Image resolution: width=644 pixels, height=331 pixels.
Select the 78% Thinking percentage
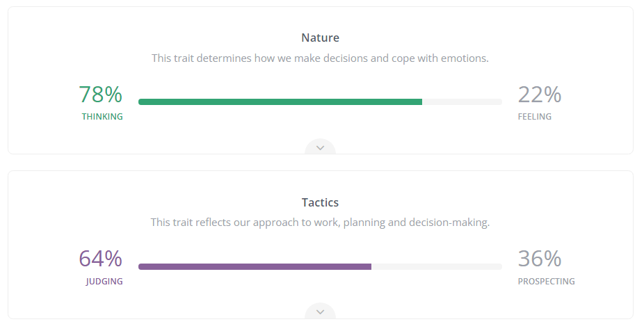(x=100, y=94)
